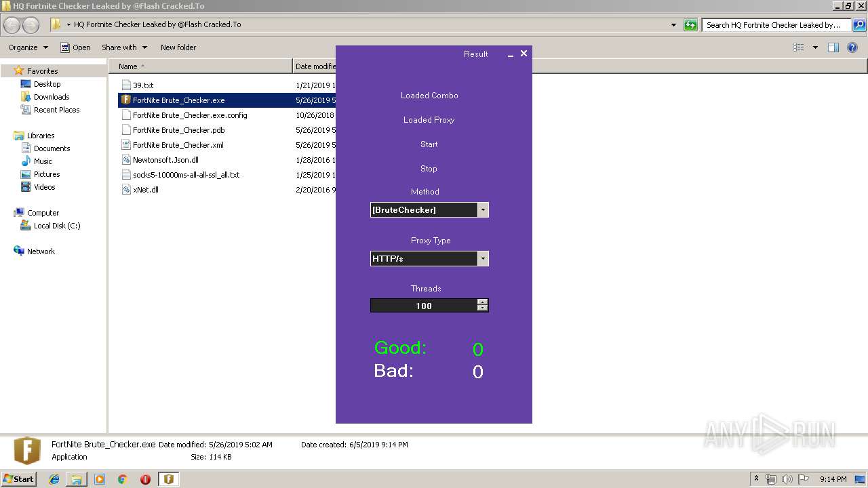Open Documents library
The height and width of the screenshot is (488, 868).
(52, 148)
